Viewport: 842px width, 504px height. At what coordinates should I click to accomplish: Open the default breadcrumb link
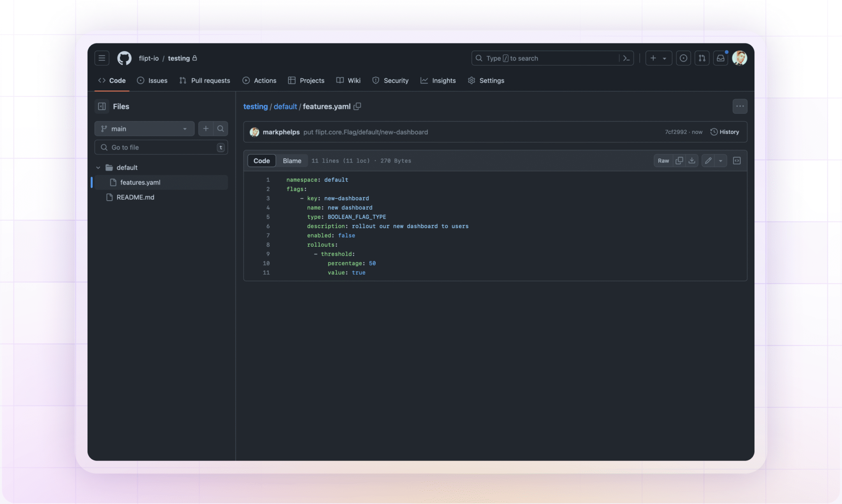285,106
